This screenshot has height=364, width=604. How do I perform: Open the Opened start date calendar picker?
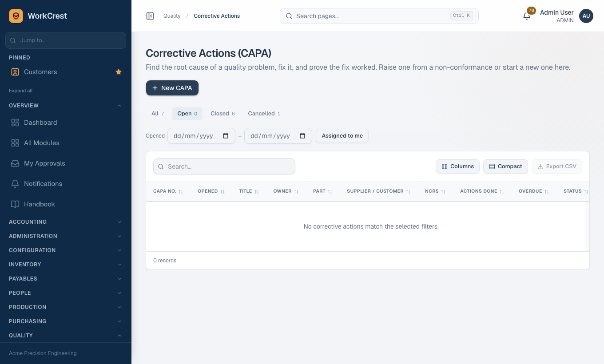(226, 136)
